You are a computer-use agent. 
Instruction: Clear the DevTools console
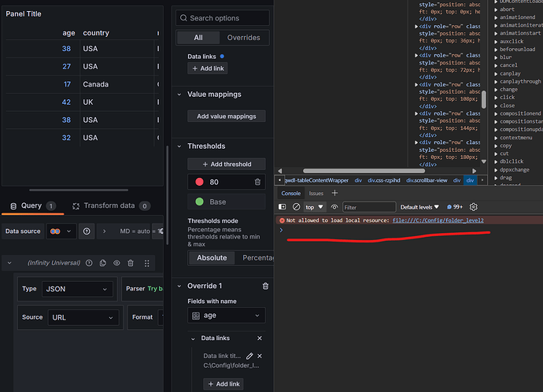pos(296,207)
